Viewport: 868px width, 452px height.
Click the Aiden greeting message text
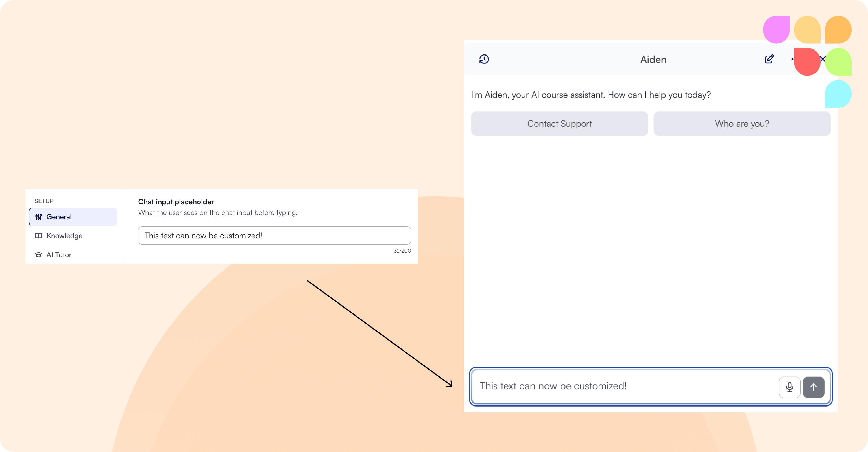click(591, 95)
